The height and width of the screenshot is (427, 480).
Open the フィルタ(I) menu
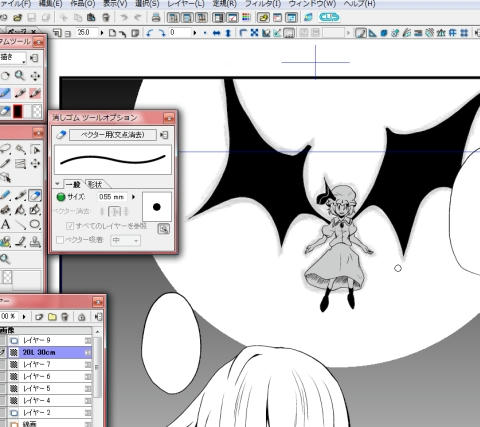(263, 4)
